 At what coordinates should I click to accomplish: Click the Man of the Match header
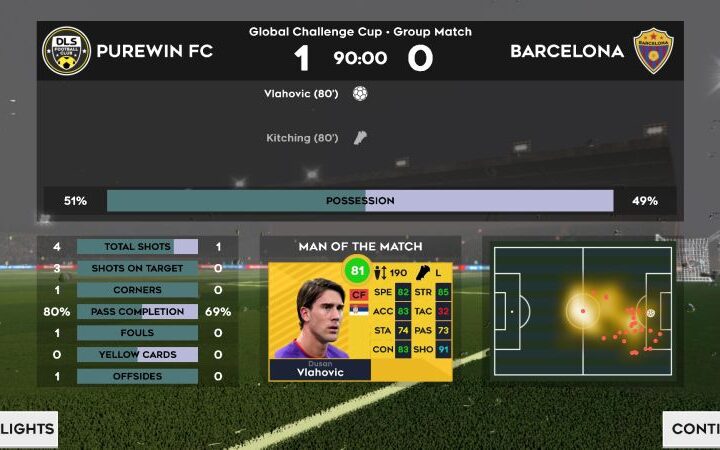pos(360,247)
